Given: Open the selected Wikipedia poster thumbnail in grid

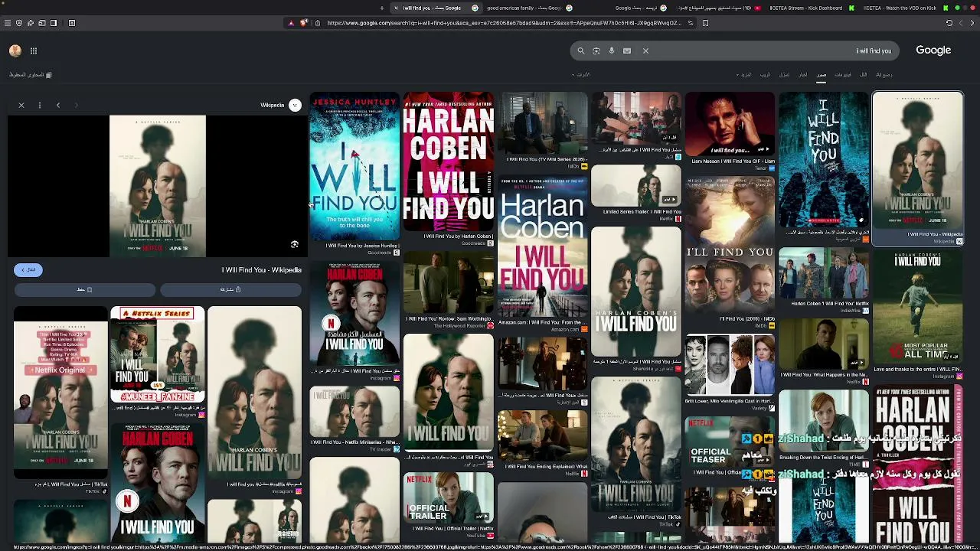Looking at the screenshot, I should point(917,161).
